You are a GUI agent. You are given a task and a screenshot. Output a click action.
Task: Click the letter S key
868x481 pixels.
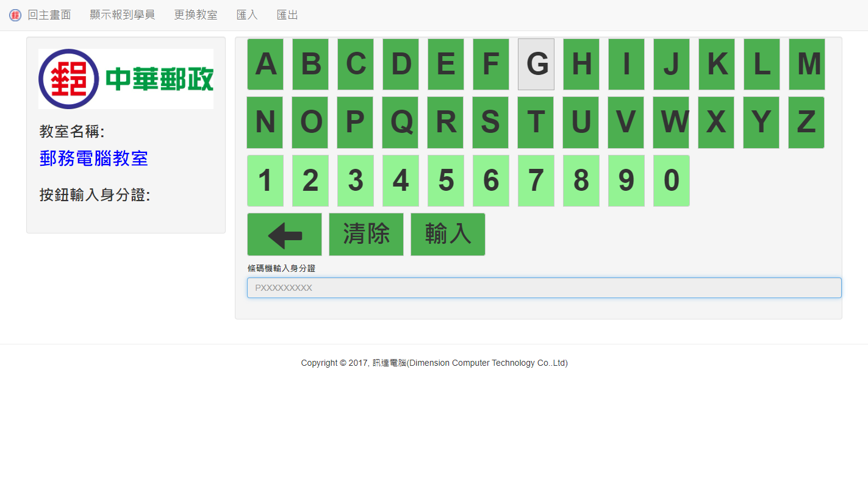pos(490,123)
